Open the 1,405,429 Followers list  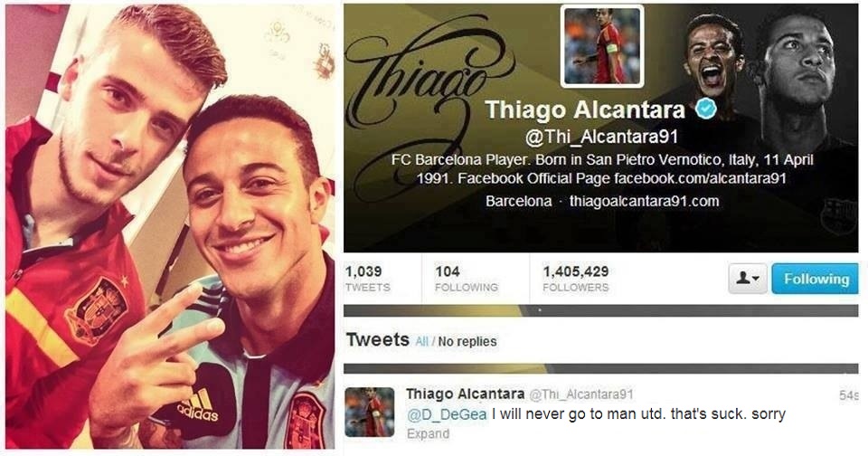click(576, 279)
